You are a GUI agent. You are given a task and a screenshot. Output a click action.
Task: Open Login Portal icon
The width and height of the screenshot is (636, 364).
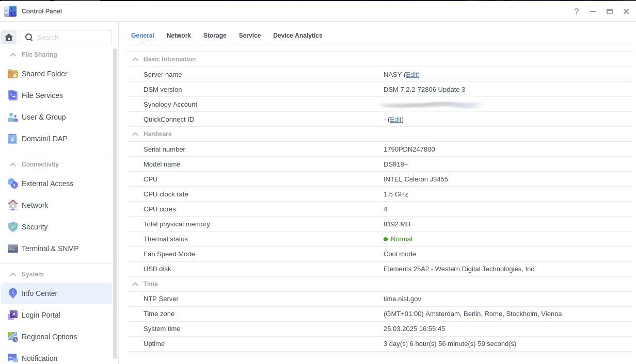[13, 315]
